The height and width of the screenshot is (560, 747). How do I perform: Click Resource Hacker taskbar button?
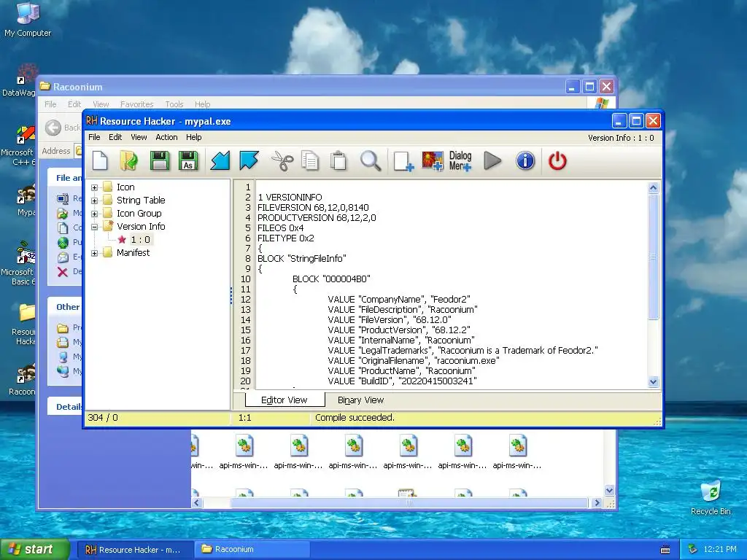point(134,549)
